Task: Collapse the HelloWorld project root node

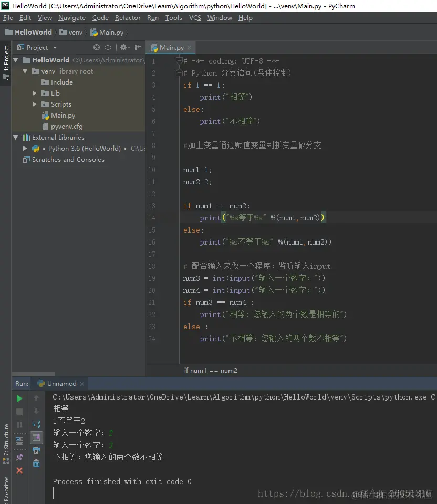Action: [16, 60]
